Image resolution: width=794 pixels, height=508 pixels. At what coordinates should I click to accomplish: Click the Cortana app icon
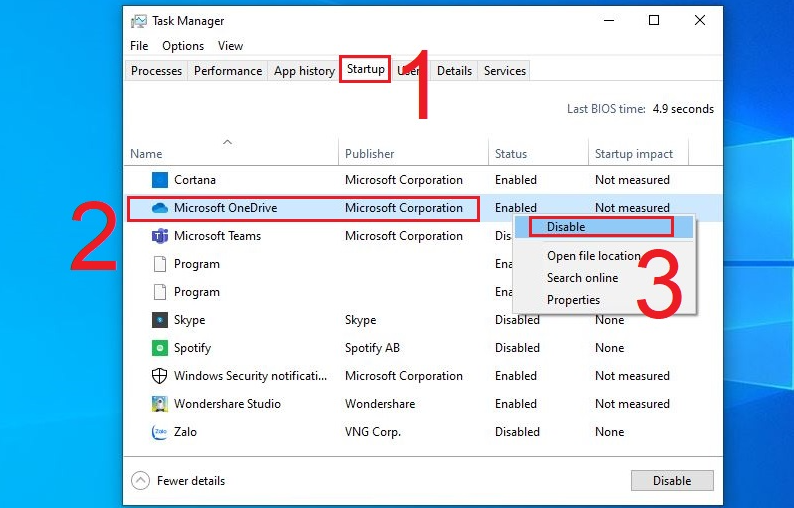tap(160, 180)
